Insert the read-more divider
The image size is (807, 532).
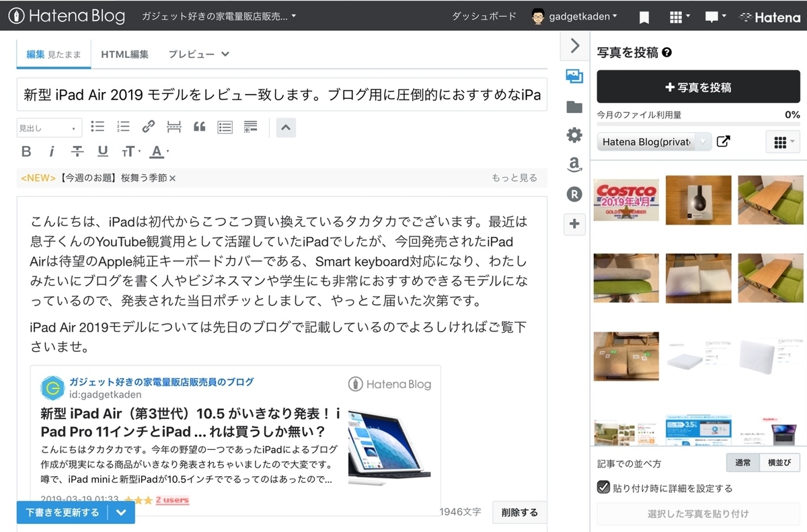pos(174,126)
